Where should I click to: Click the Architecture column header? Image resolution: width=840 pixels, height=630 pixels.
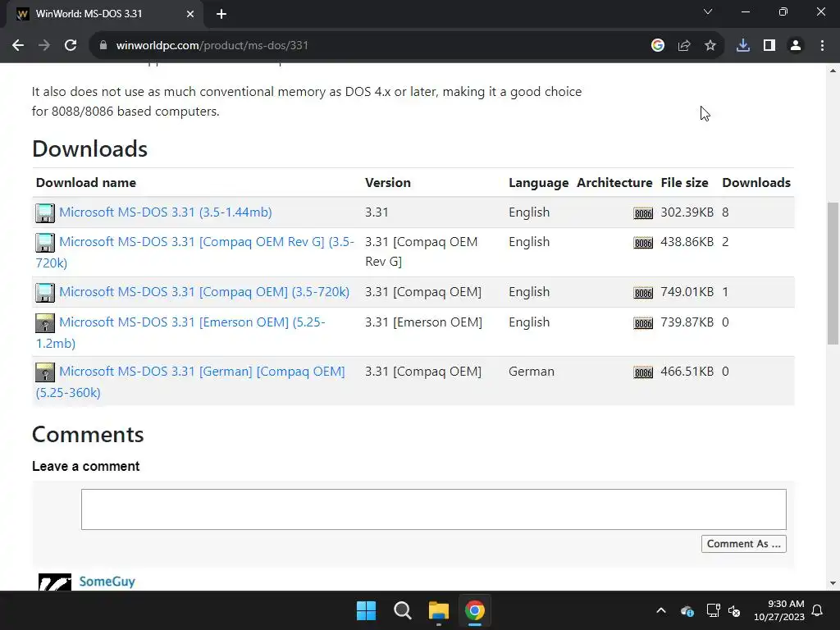(x=614, y=183)
